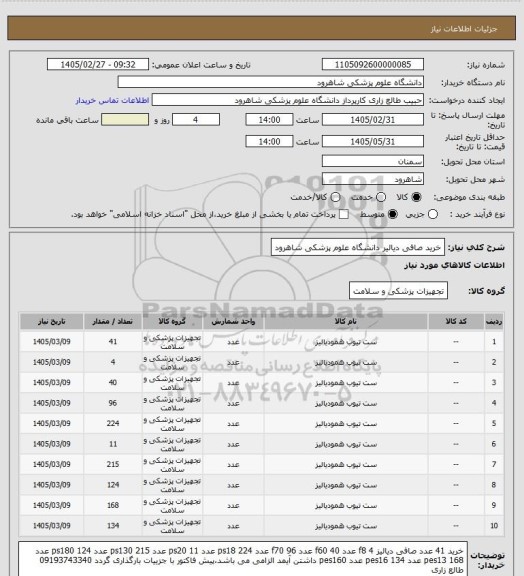Click the تعداد / مقدار column header
The height and width of the screenshot is (576, 524).
112,321
